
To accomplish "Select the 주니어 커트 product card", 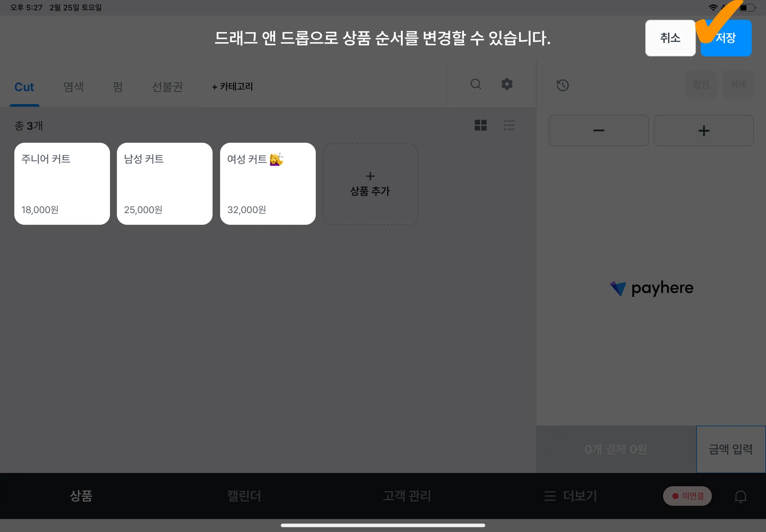I will click(x=62, y=184).
